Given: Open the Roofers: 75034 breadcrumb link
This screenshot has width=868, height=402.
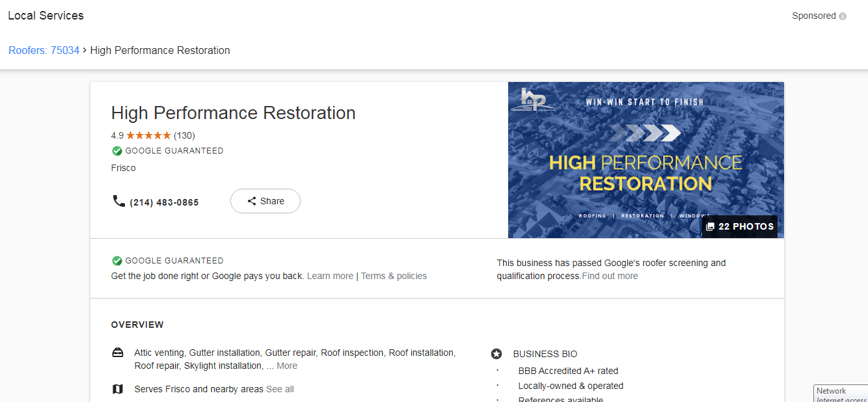Looking at the screenshot, I should [44, 50].
